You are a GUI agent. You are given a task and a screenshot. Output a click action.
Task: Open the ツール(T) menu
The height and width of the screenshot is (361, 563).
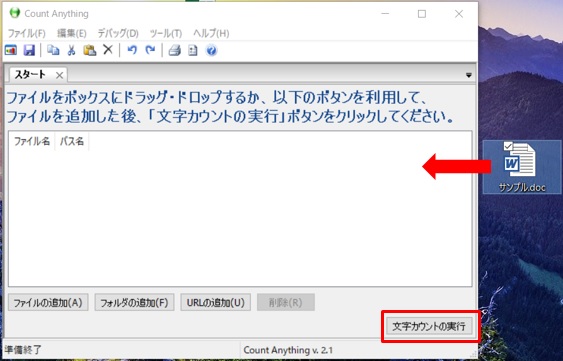click(166, 33)
